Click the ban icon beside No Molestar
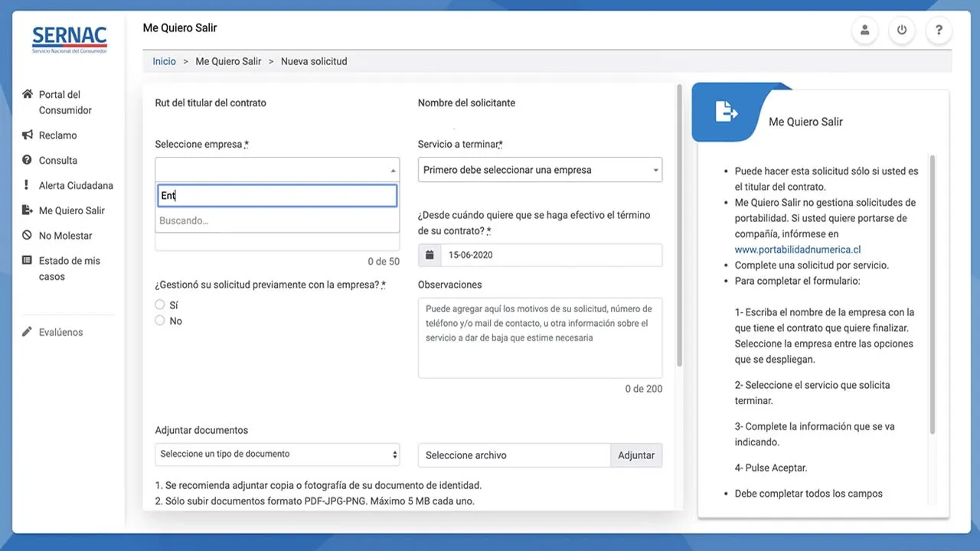The image size is (980, 551). [x=28, y=236]
